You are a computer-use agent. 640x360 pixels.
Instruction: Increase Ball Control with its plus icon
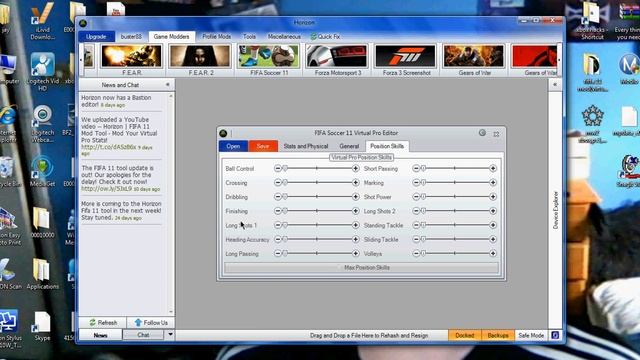(x=356, y=169)
